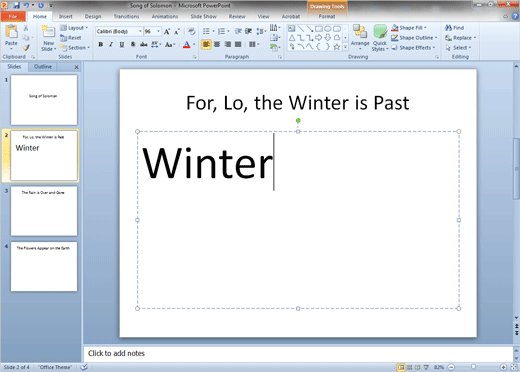Select slide 3 thumbnail Rain is Over
Image resolution: width=520 pixels, height=372 pixels.
click(x=44, y=211)
